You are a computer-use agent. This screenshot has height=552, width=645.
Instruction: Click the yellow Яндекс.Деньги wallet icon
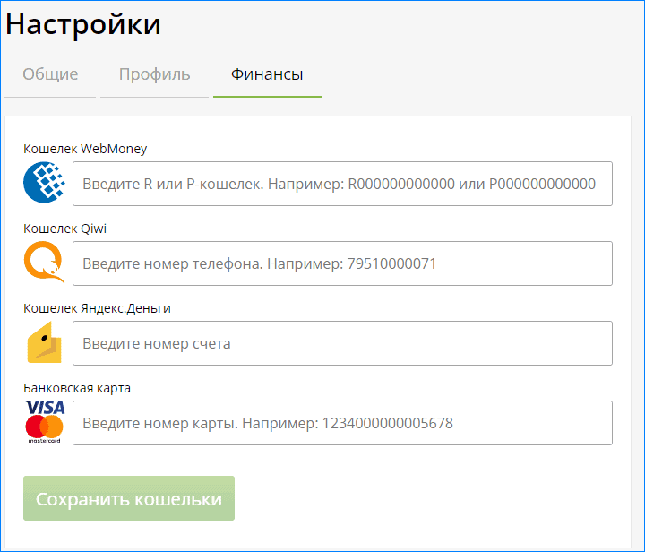(44, 343)
